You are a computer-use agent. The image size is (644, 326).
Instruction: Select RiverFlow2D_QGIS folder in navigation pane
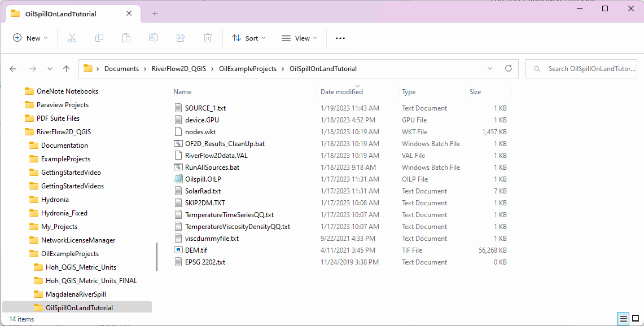pyautogui.click(x=64, y=132)
